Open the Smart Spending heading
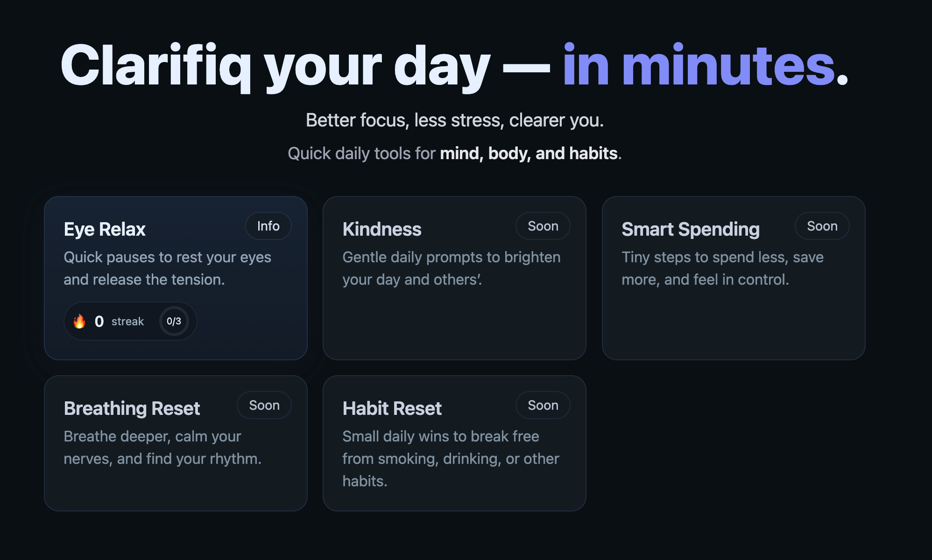The height and width of the screenshot is (560, 932). [690, 230]
